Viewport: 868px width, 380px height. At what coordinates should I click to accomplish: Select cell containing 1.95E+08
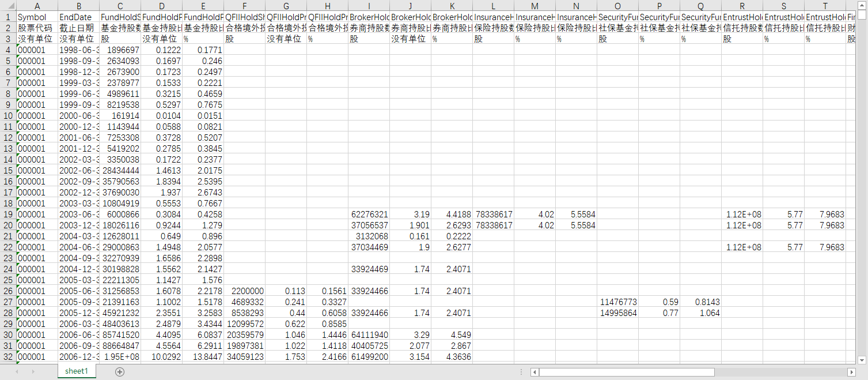click(x=120, y=356)
